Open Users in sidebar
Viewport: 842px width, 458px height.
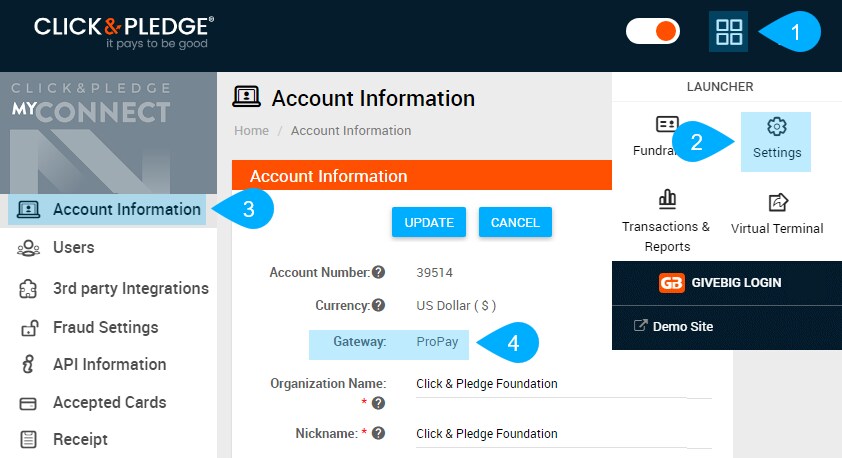point(74,248)
